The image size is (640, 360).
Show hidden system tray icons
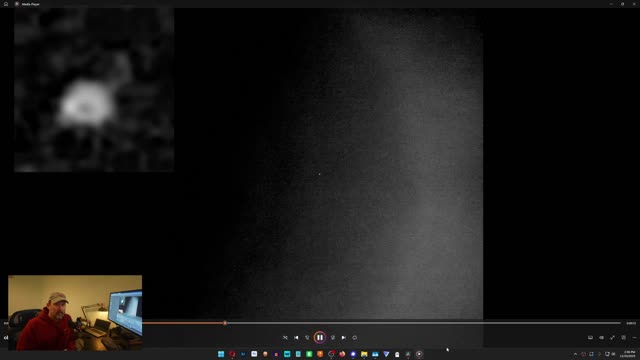[x=575, y=354]
